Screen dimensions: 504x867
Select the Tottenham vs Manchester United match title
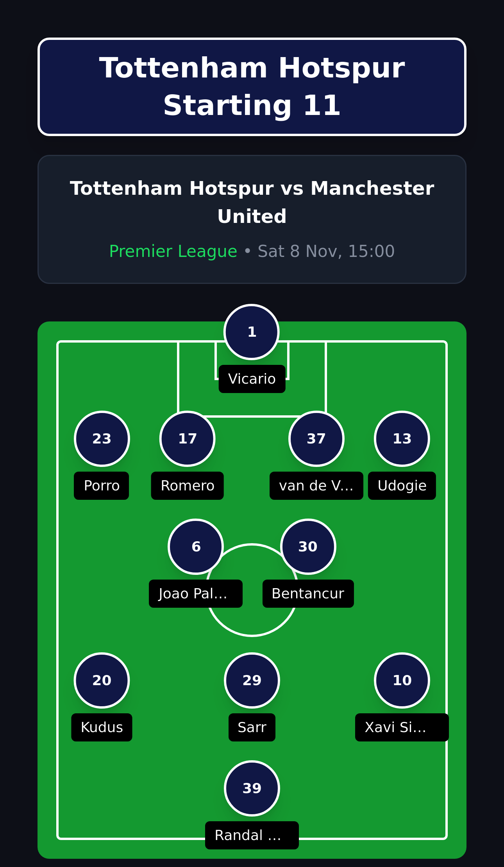[x=252, y=202]
